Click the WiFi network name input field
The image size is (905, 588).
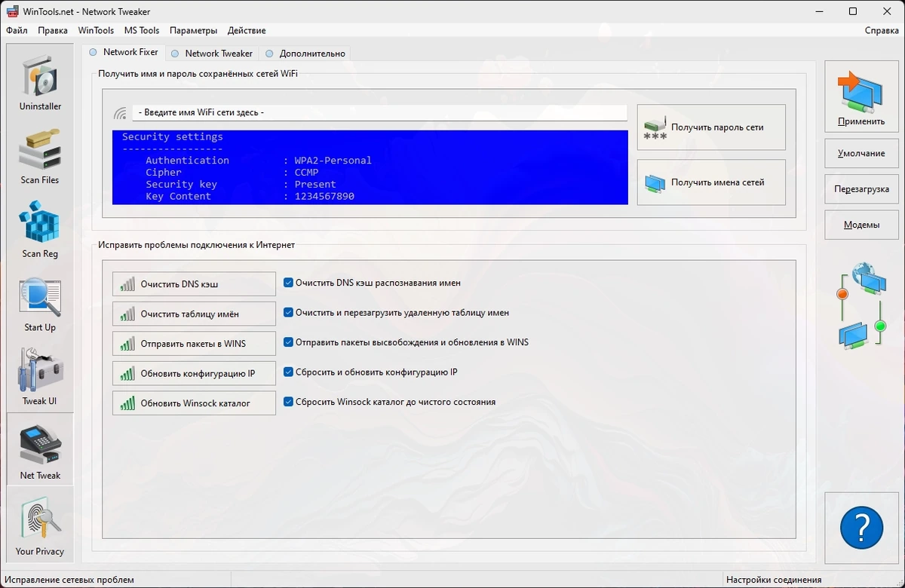tap(379, 112)
